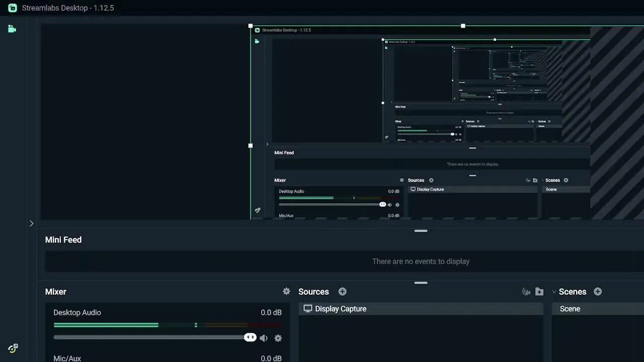The width and height of the screenshot is (644, 362).
Task: Toggle the theme icon at sidebar bottom
Action: [13, 348]
